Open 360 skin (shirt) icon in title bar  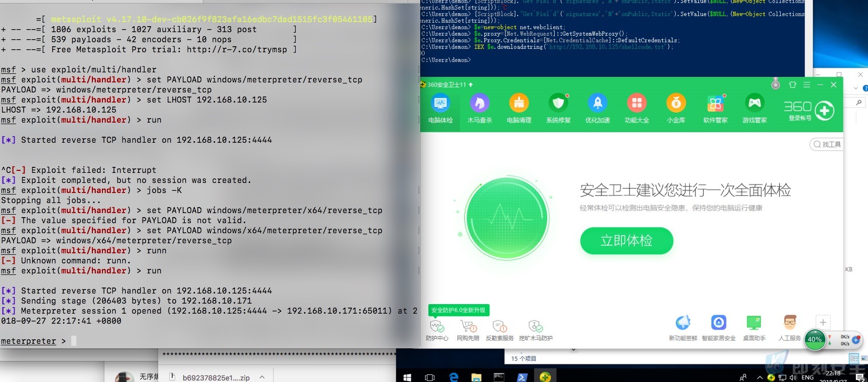(793, 84)
